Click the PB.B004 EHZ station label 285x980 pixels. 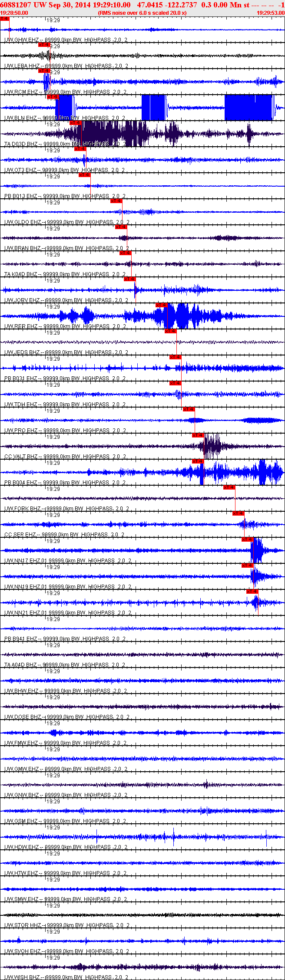[21, 483]
